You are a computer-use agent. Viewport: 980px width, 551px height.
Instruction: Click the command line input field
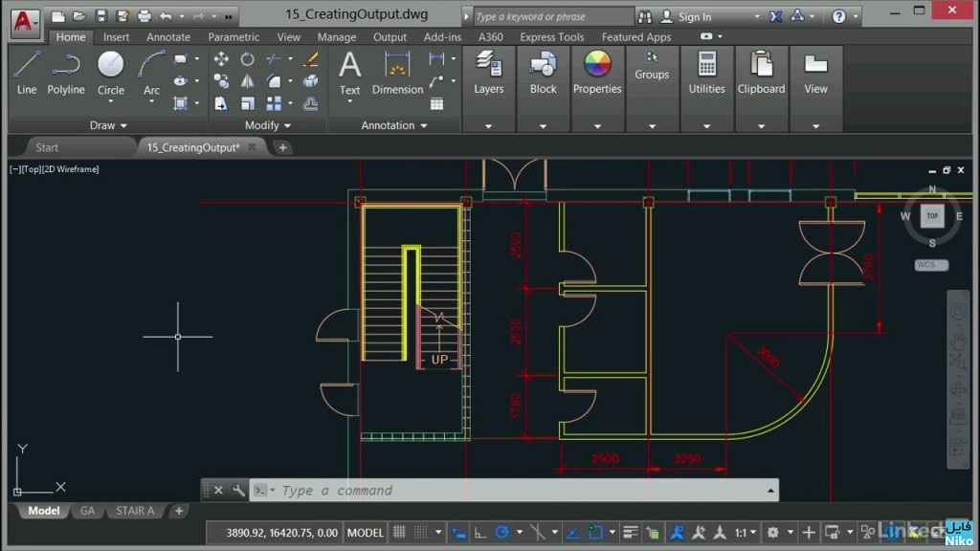click(x=513, y=491)
